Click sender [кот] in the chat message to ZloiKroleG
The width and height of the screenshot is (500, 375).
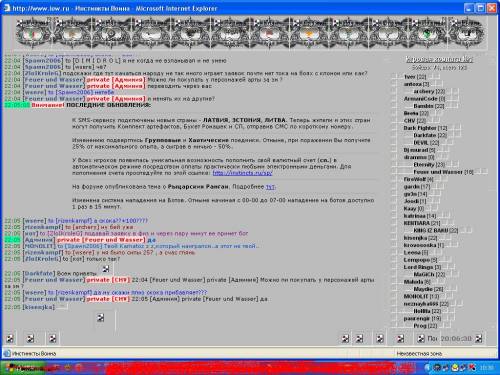point(31,233)
